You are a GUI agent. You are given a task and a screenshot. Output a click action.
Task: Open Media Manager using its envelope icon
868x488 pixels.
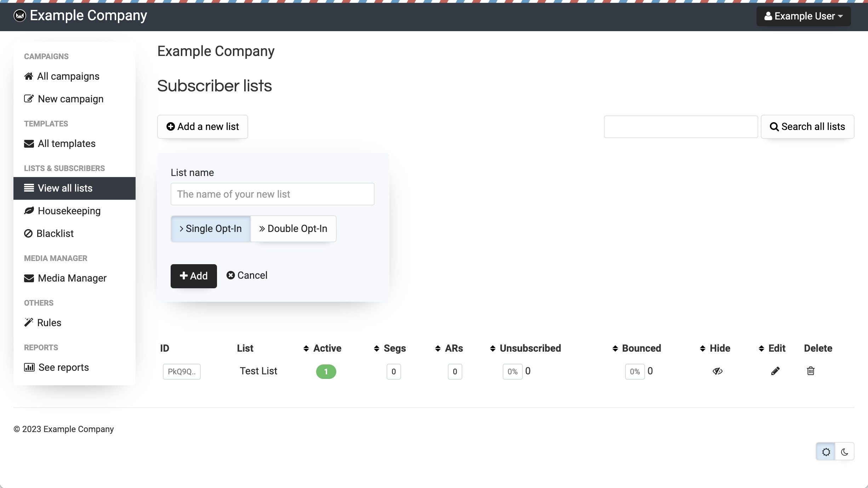click(x=29, y=278)
